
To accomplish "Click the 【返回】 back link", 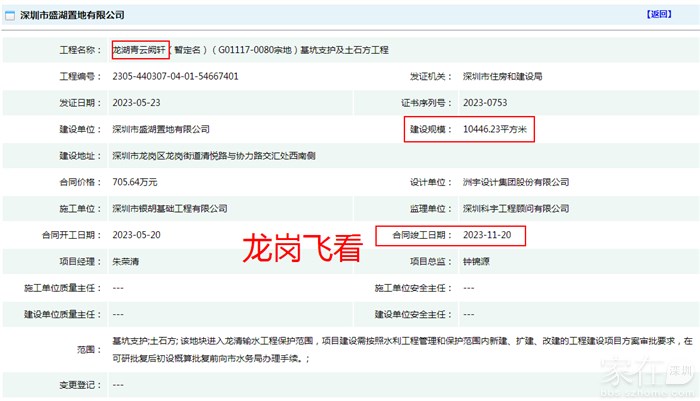I will (661, 16).
